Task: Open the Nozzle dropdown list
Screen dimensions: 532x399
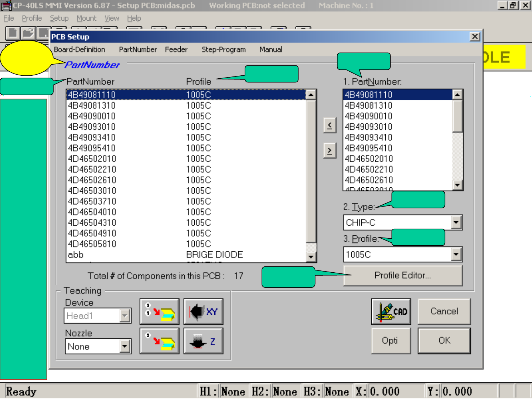Action: coord(125,347)
